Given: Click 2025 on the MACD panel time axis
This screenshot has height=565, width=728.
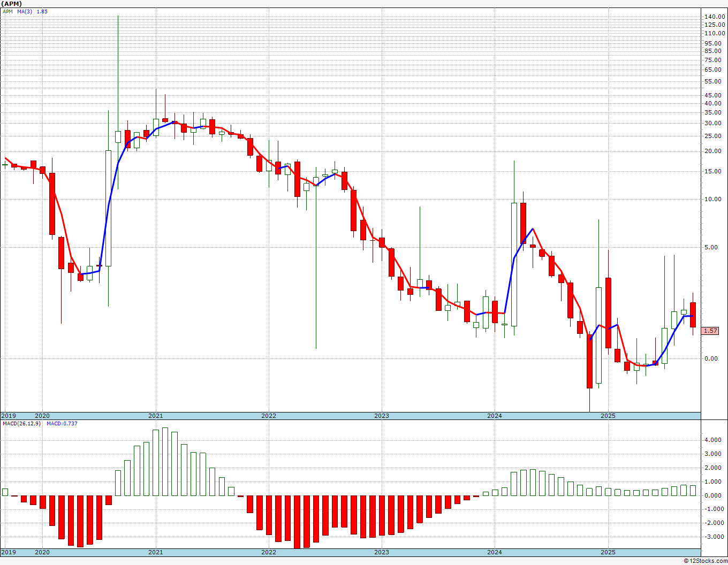Looking at the screenshot, I should (x=608, y=552).
